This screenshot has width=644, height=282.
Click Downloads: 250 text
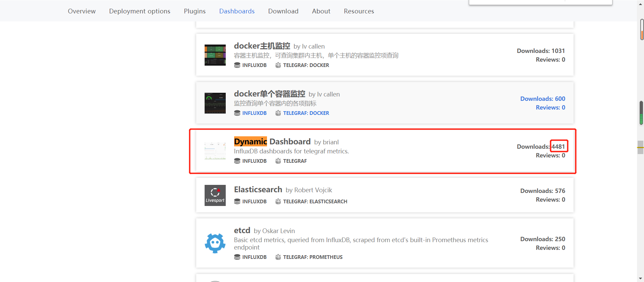[543, 239]
